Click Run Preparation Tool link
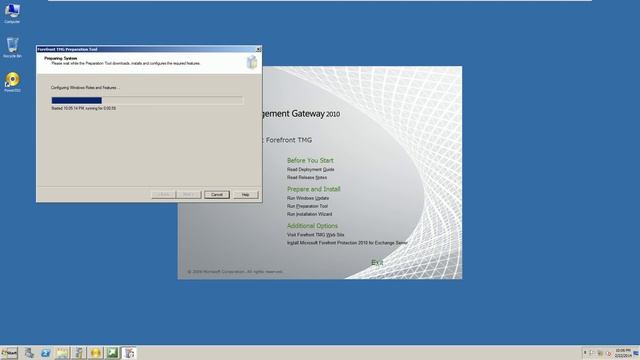 pos(307,206)
